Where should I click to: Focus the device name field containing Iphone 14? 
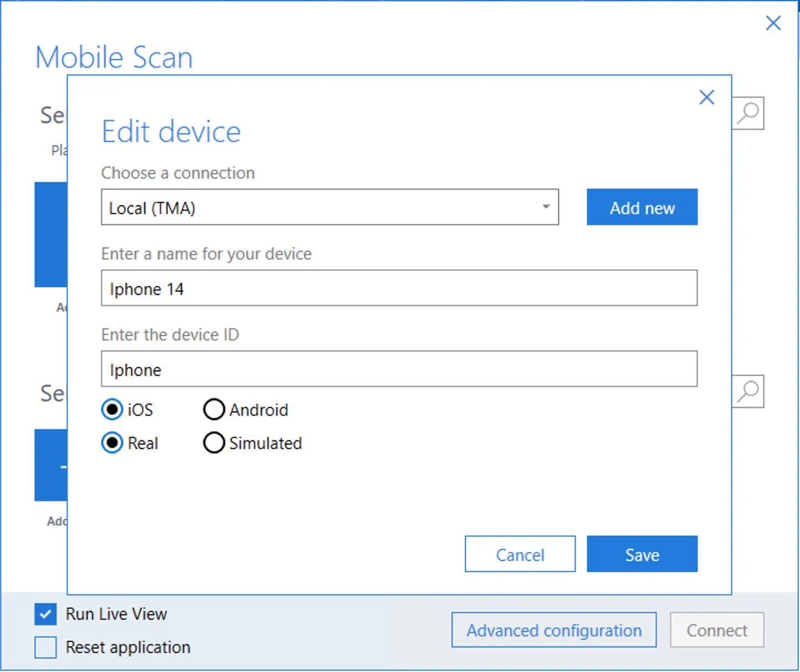tap(398, 288)
